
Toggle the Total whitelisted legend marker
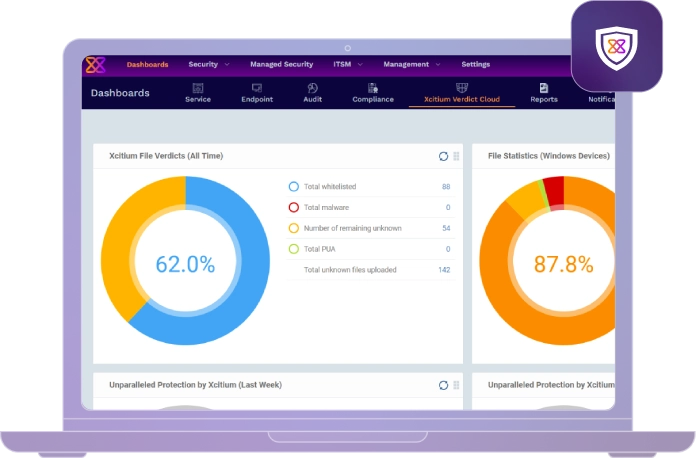[x=293, y=187]
